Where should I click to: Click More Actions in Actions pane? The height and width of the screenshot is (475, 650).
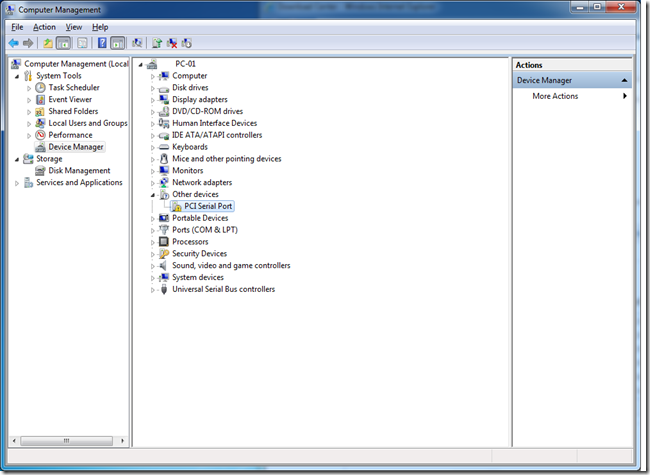tap(555, 96)
